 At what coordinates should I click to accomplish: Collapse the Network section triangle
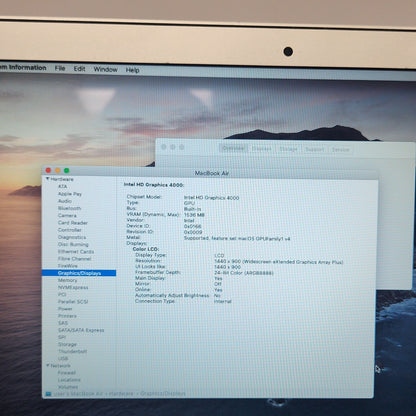47,366
